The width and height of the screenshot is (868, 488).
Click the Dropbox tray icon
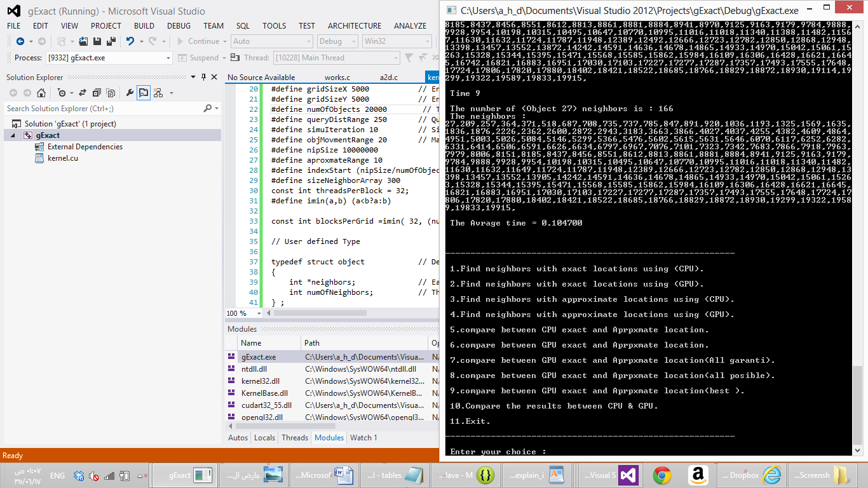79,475
